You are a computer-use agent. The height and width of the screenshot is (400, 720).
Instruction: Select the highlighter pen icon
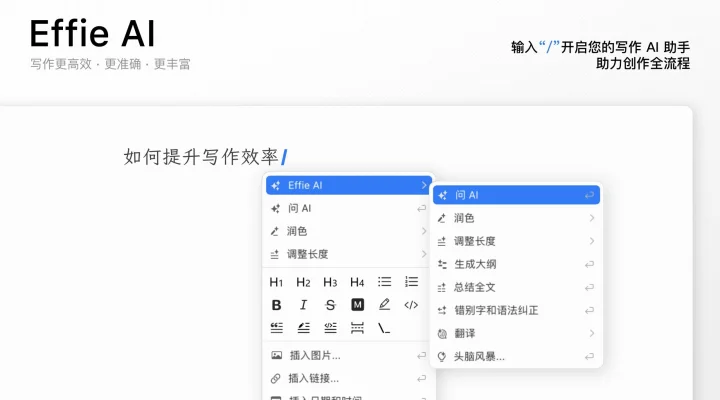pos(384,304)
